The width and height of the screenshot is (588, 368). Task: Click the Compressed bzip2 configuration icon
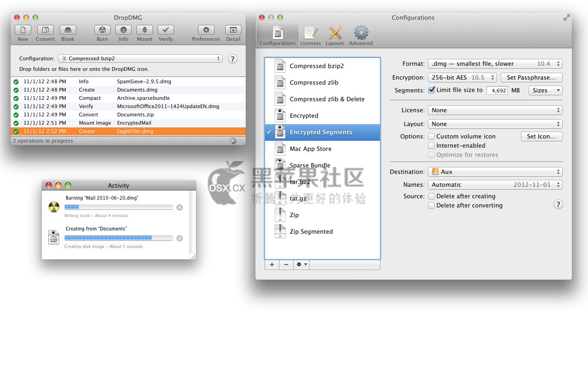[x=280, y=66]
